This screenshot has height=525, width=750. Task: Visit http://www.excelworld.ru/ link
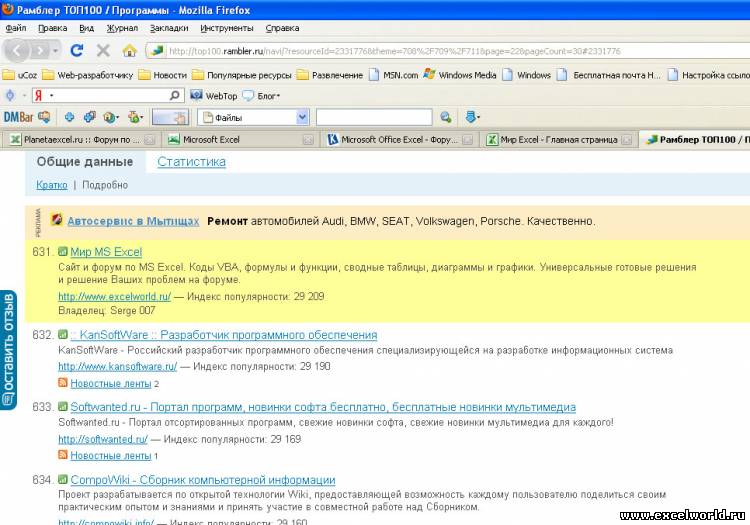coord(114,296)
